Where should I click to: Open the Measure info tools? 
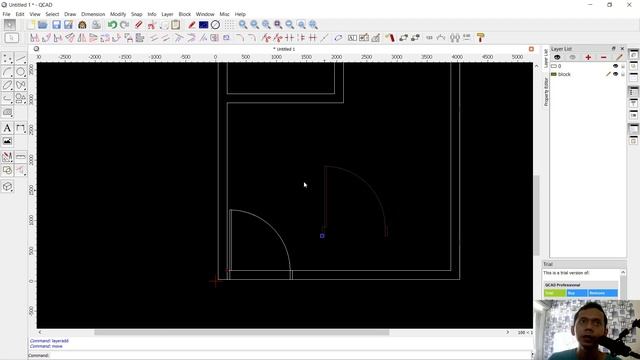[x=20, y=157]
